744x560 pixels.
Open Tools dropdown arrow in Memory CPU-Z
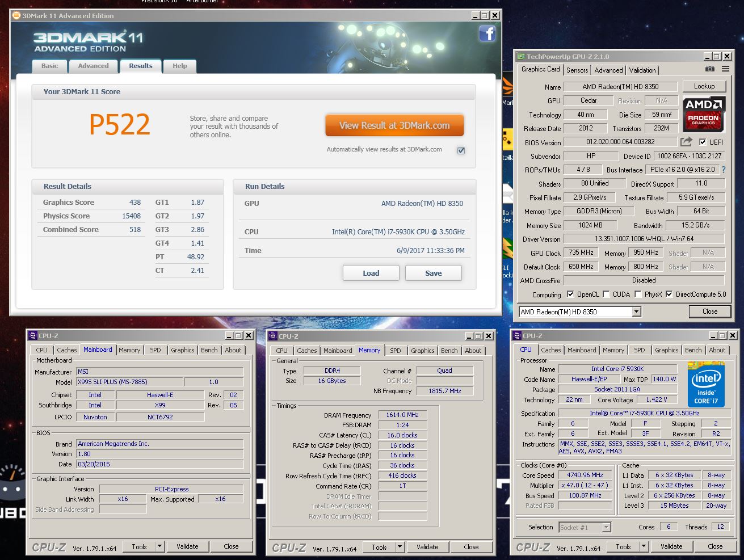(x=400, y=547)
